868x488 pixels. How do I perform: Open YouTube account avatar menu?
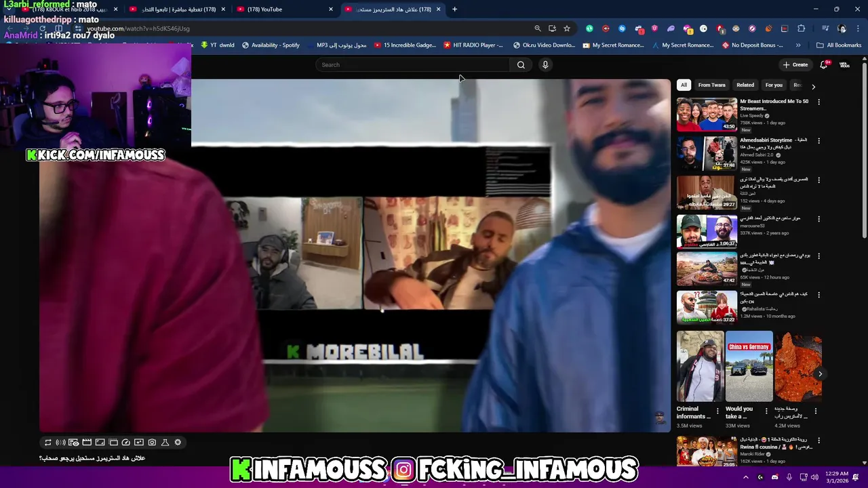point(844,65)
